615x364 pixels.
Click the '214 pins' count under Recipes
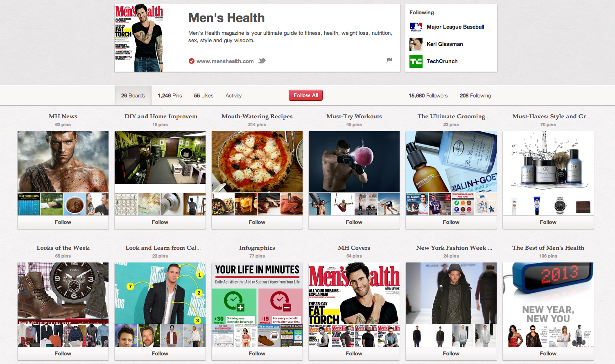coord(257,124)
